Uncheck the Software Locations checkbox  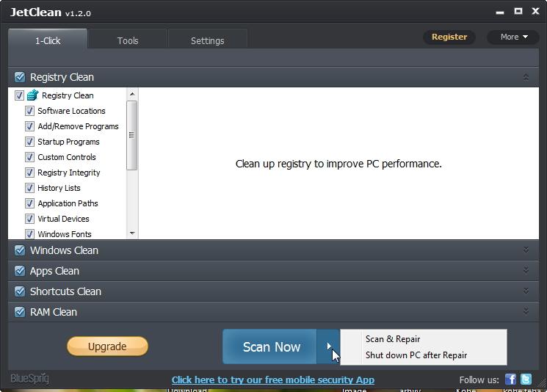(x=30, y=111)
